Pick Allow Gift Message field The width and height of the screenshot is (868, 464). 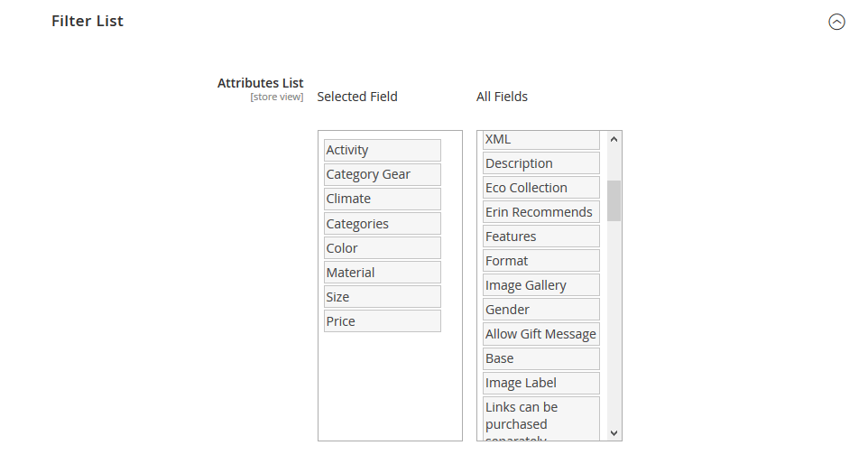click(541, 334)
